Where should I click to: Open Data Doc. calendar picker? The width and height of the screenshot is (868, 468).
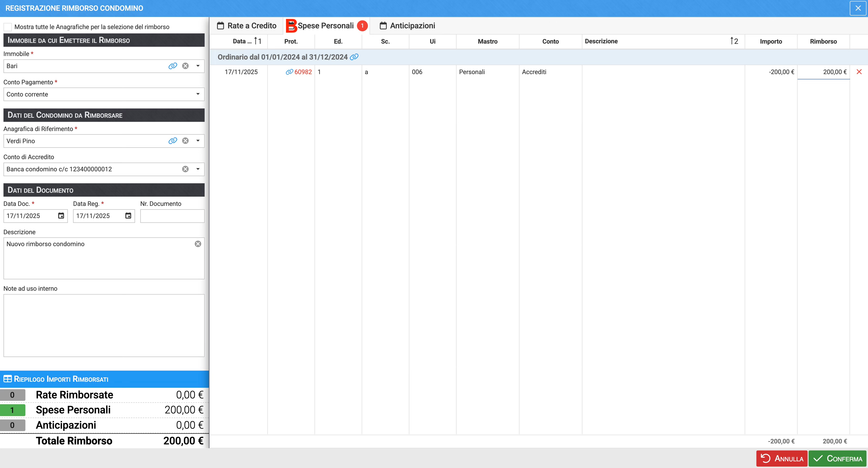[x=61, y=216]
